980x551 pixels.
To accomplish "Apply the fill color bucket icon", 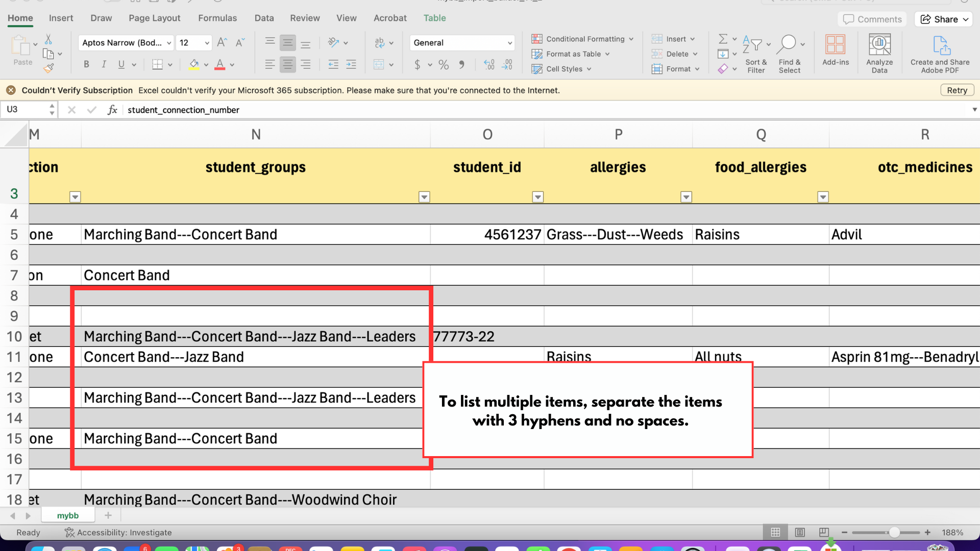I will 194,64.
